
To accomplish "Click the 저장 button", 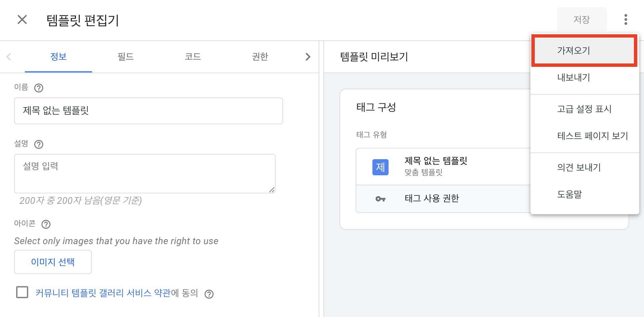I will tap(582, 19).
